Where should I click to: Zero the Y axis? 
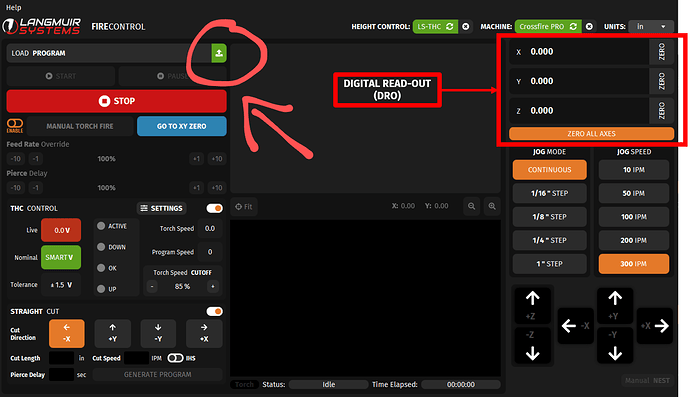click(x=661, y=81)
